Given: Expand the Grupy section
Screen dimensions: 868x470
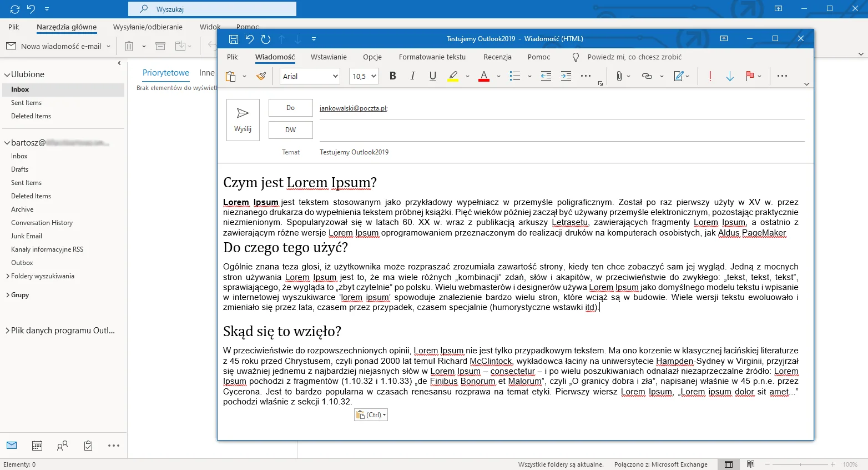Looking at the screenshot, I should tap(7, 295).
